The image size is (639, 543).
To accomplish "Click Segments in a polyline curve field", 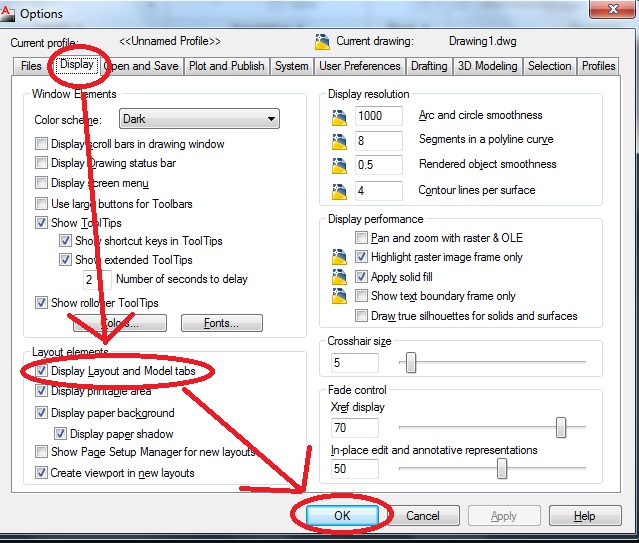I will click(379, 141).
